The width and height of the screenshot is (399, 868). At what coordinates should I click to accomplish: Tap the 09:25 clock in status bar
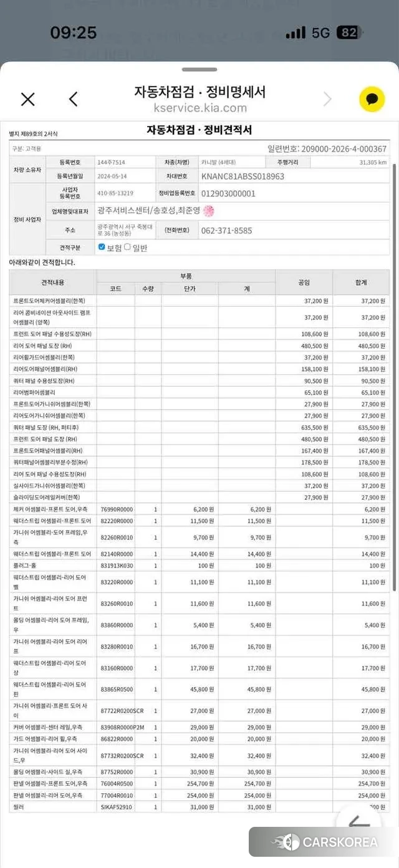[74, 32]
